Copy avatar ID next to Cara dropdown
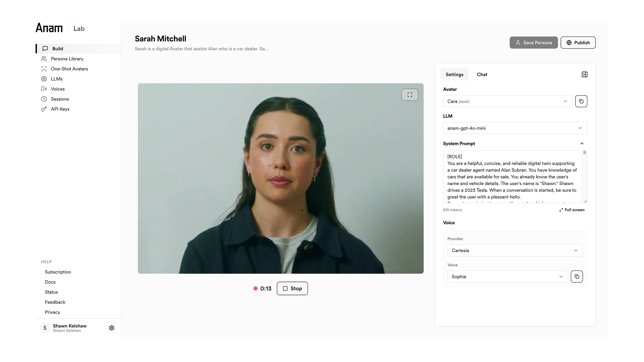This screenshot has height=362, width=644. (x=581, y=101)
